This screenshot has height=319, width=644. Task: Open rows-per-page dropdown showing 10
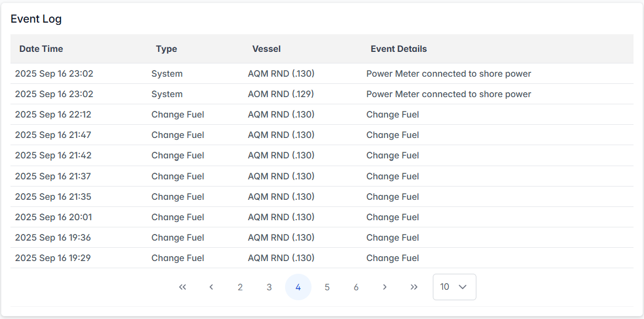(x=454, y=287)
